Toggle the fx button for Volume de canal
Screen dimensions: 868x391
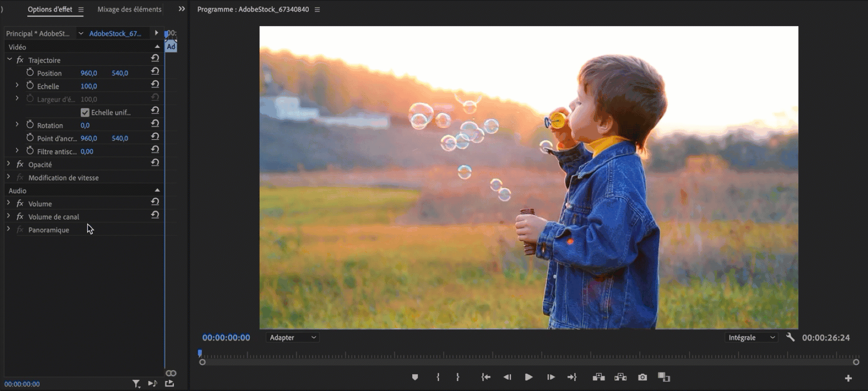(x=20, y=217)
